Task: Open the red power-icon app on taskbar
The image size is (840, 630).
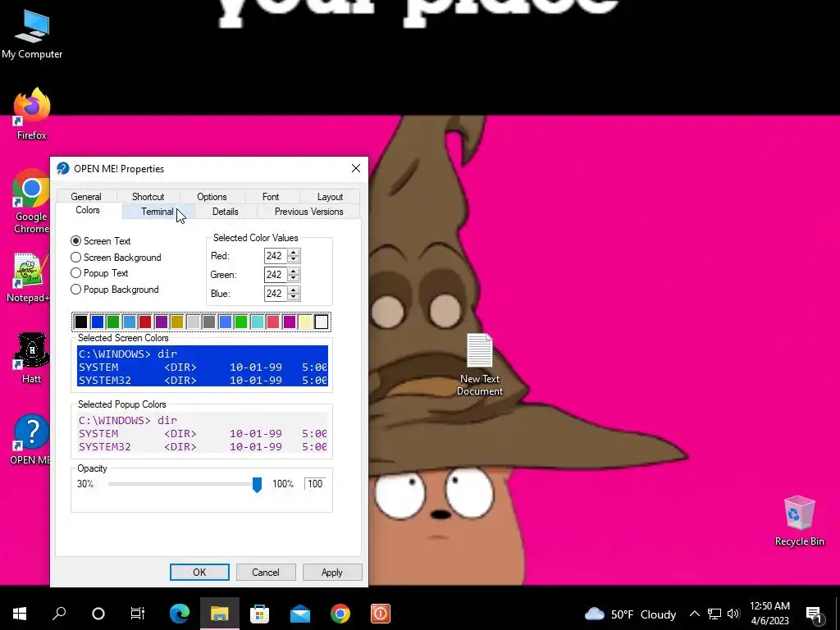Action: pos(381,614)
